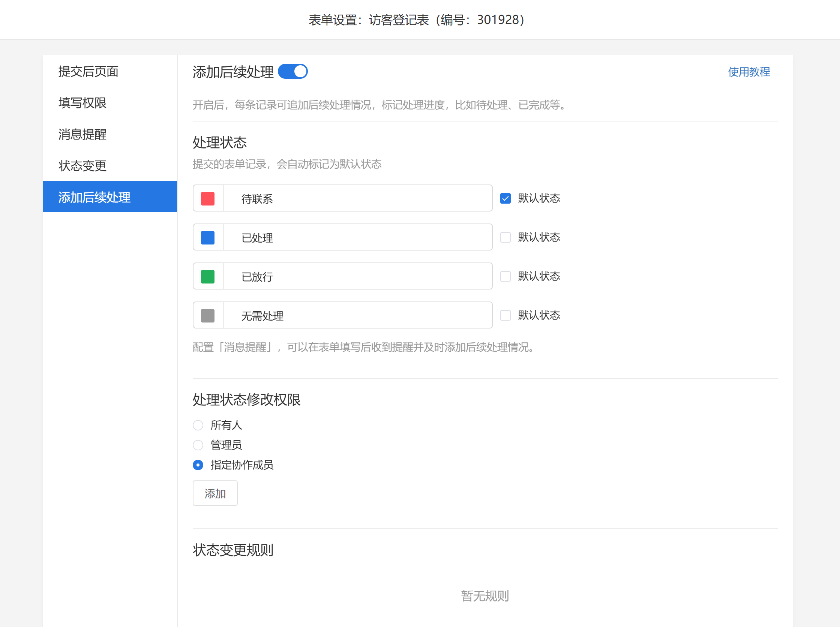Check 默认状态 next to 无需处理
The image size is (840, 627).
(505, 315)
